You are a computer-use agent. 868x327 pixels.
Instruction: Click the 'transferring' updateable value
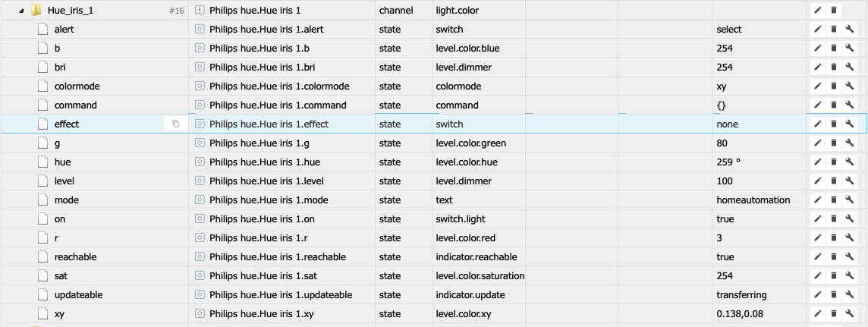[741, 295]
